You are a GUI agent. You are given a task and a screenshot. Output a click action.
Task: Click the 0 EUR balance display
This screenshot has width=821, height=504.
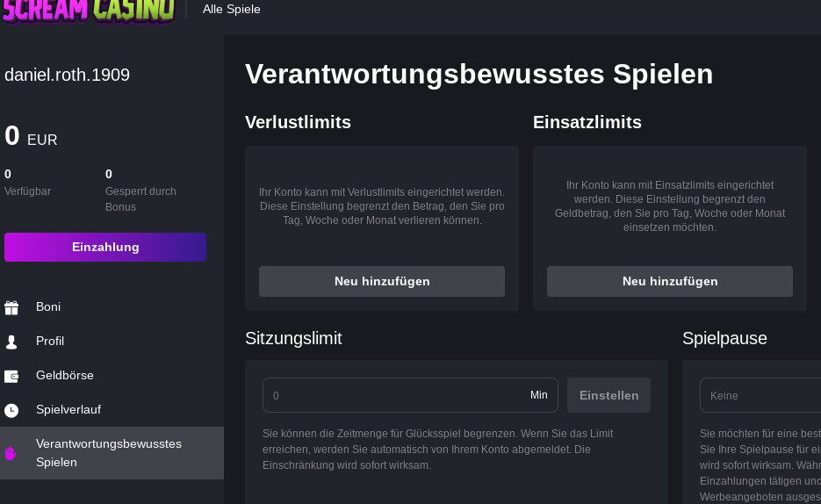(x=31, y=136)
